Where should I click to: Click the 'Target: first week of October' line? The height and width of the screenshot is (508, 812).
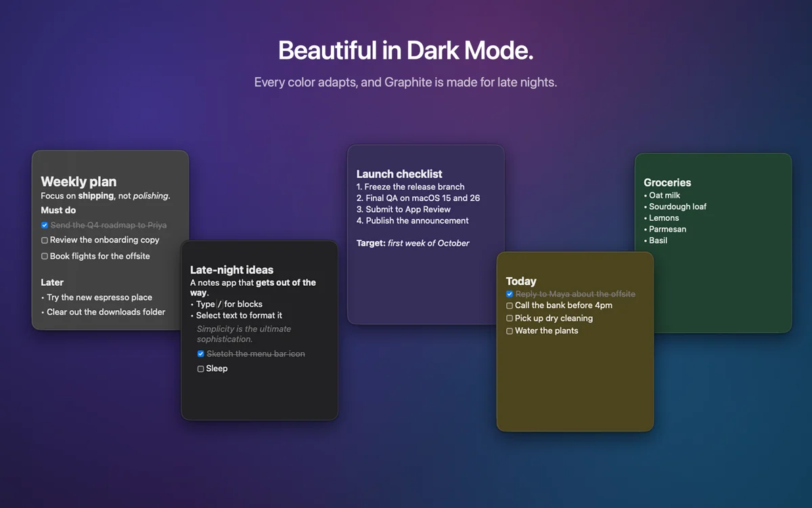point(413,243)
